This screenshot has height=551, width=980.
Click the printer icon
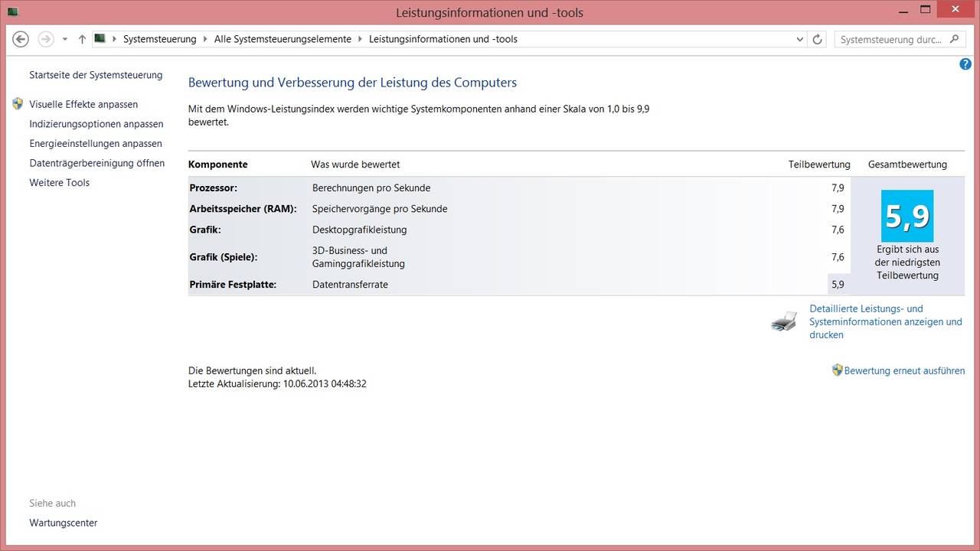(784, 322)
